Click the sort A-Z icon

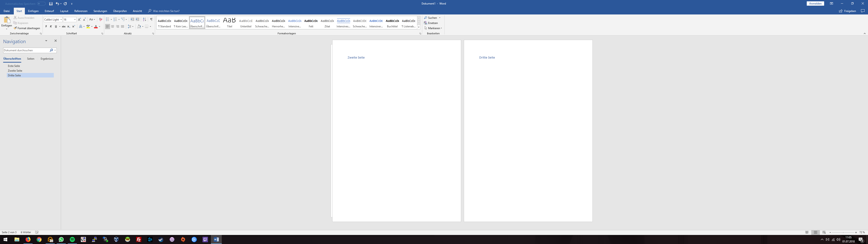coord(145,20)
